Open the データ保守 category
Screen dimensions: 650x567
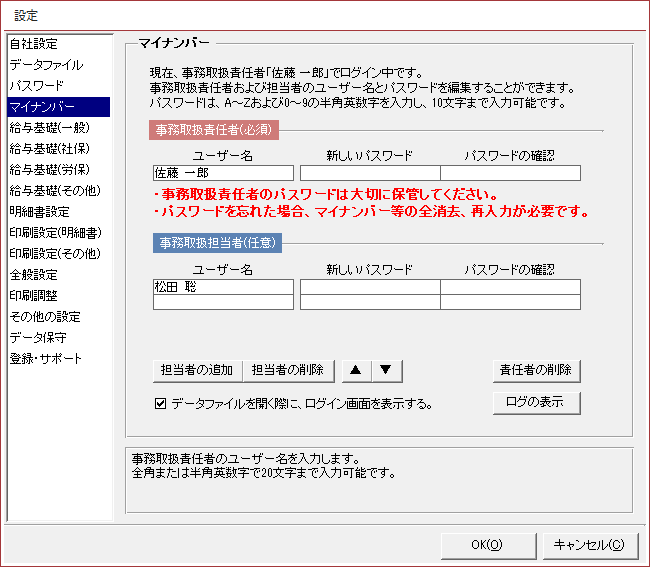pos(38,338)
